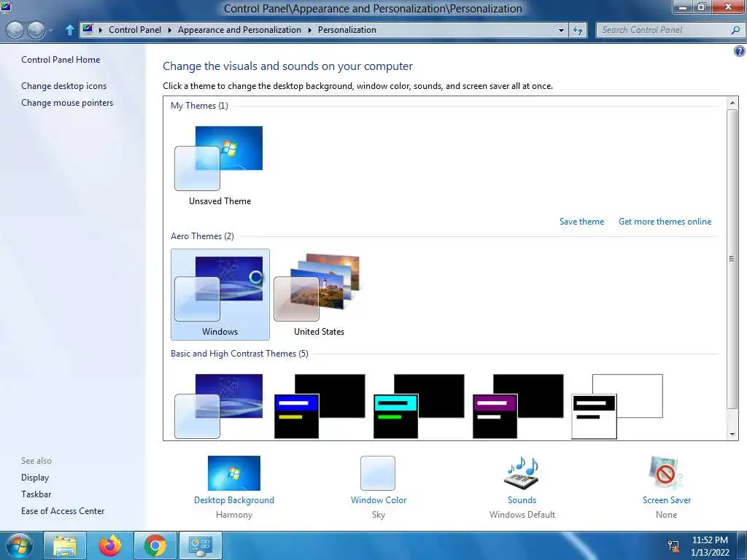This screenshot has height=560, width=747.
Task: Click the Screen Saver text link
Action: 666,500
